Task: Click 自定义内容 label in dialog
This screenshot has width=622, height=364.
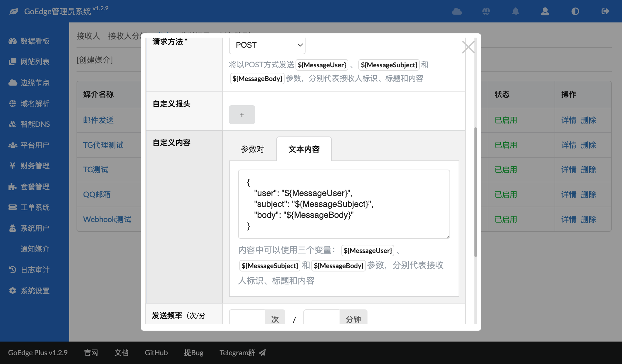Action: (171, 143)
